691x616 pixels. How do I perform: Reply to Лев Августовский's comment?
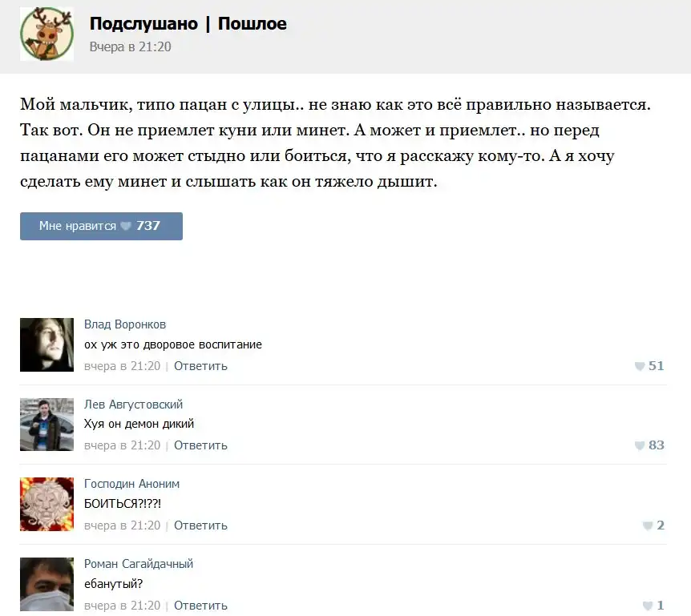click(x=200, y=445)
